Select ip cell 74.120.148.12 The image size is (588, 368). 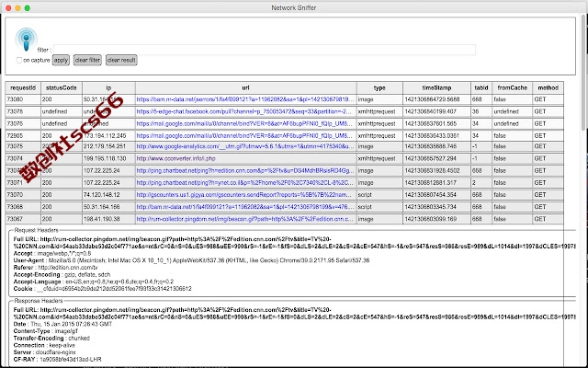(108, 195)
